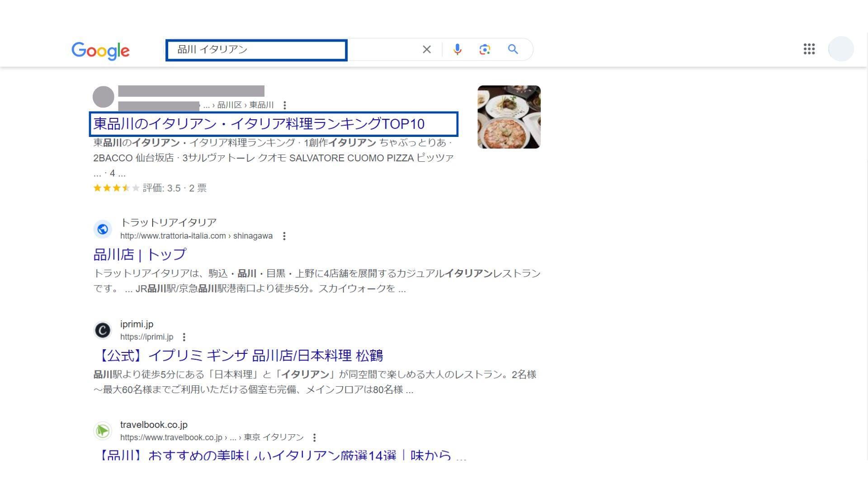The width and height of the screenshot is (868, 488).
Task: Click snippet starting 東品川のイタリアン・イタリア料理ランキング
Action: pos(274,158)
